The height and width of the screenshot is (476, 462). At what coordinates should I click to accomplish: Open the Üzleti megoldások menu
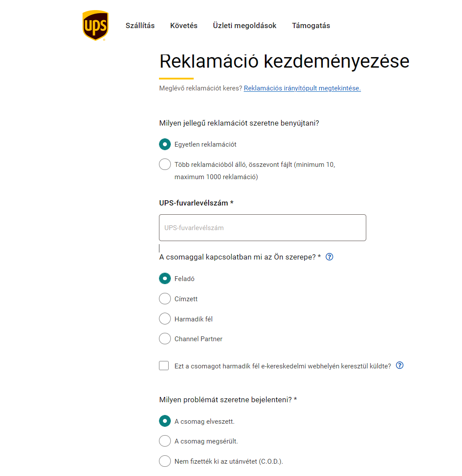pos(245,25)
